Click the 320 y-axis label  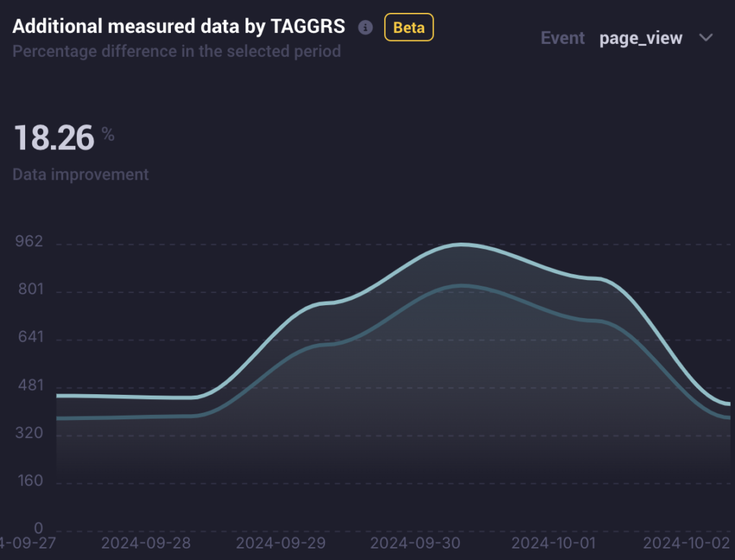[29, 432]
